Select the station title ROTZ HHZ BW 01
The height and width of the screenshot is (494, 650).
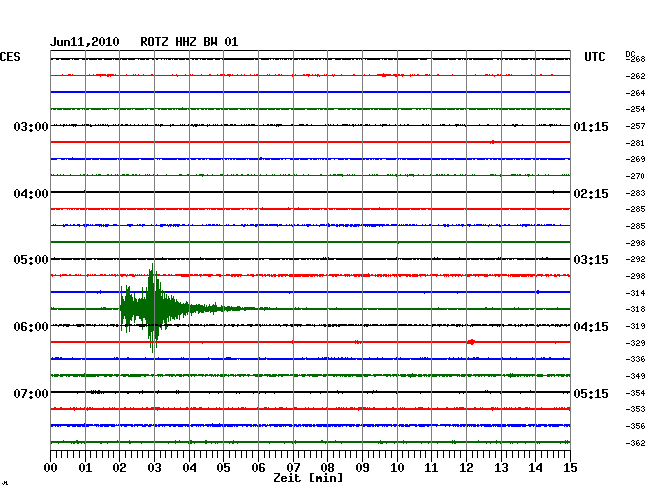(189, 42)
